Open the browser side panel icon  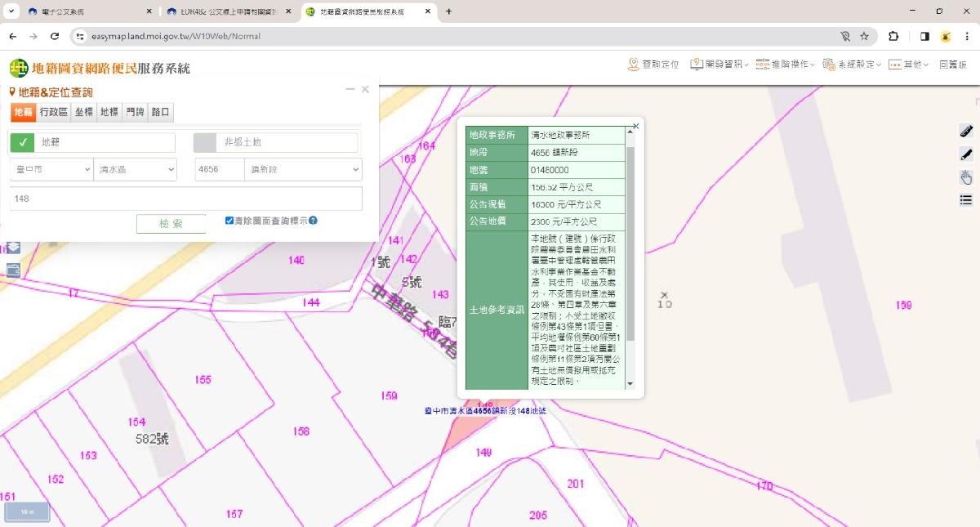(x=924, y=36)
